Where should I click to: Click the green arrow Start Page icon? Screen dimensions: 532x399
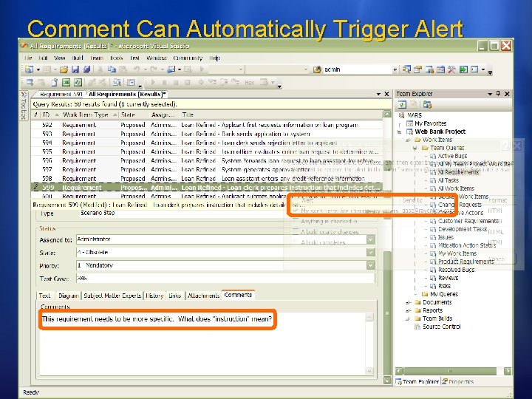click(463, 69)
